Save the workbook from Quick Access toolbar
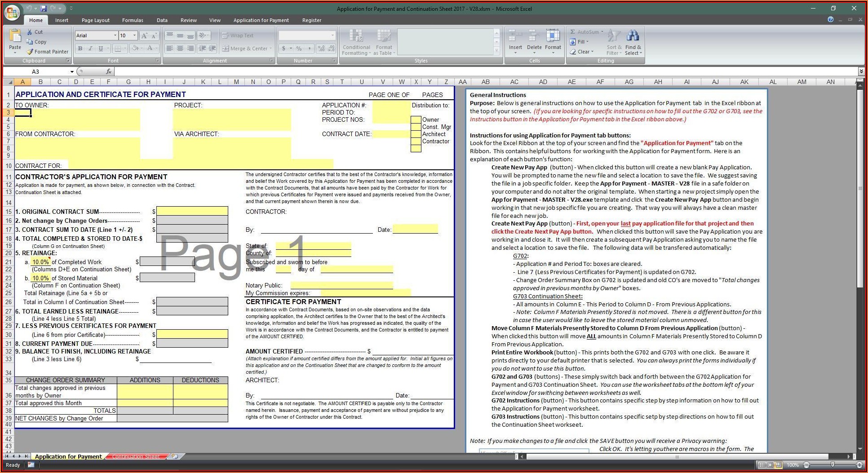 tap(44, 9)
